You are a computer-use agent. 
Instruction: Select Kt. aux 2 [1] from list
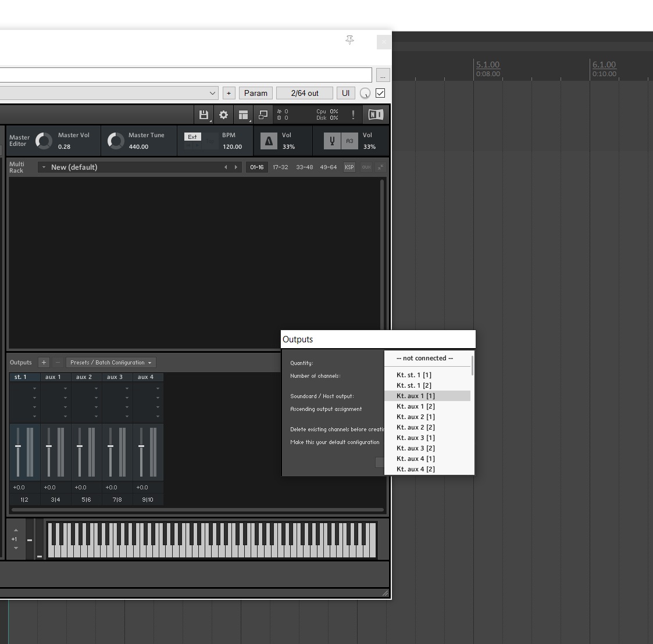pos(416,417)
